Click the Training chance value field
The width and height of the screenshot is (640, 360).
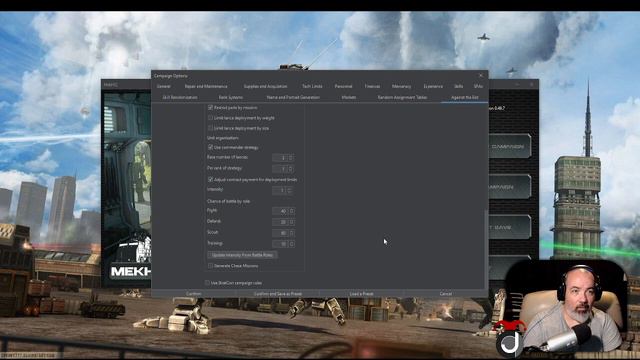[x=280, y=244]
